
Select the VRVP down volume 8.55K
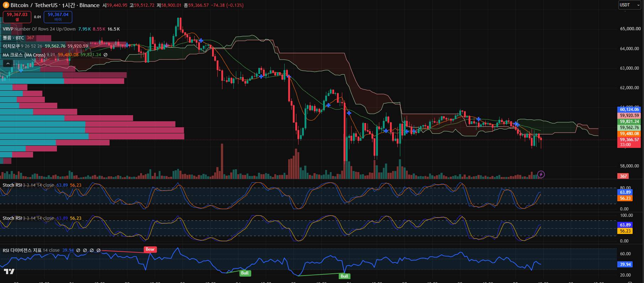click(99, 29)
